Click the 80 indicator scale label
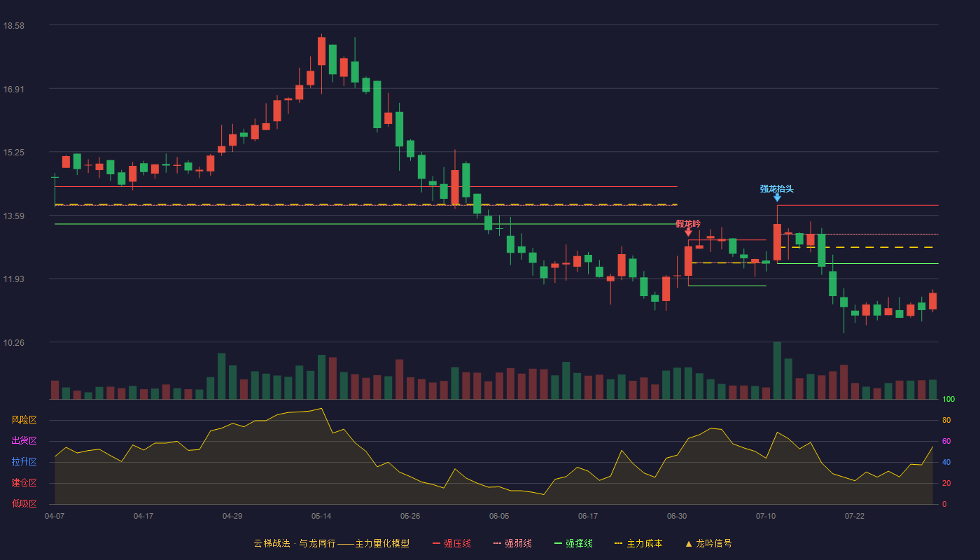The image size is (980, 560). [946, 420]
